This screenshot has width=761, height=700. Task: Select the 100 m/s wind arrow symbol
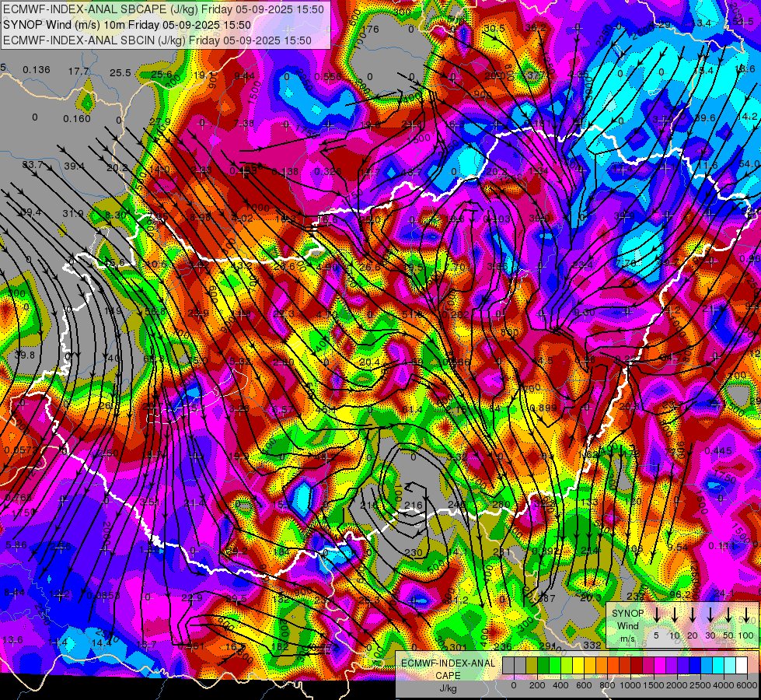[x=746, y=614]
